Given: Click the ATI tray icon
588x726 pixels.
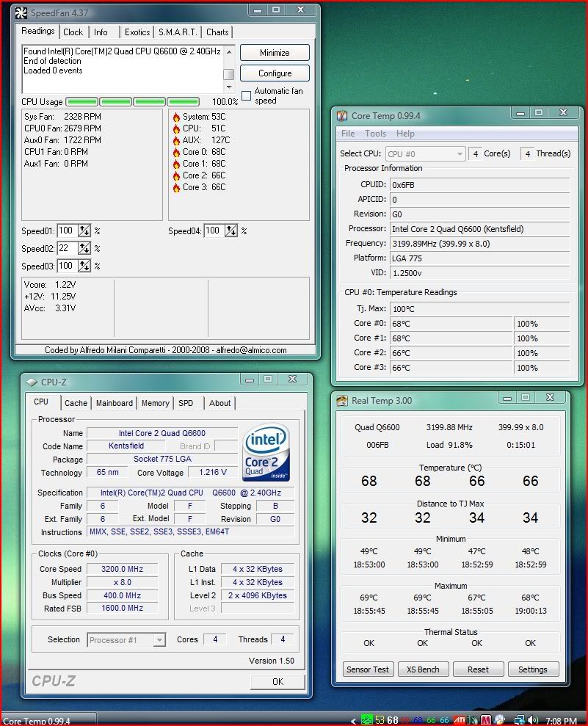Looking at the screenshot, I should point(460,720).
